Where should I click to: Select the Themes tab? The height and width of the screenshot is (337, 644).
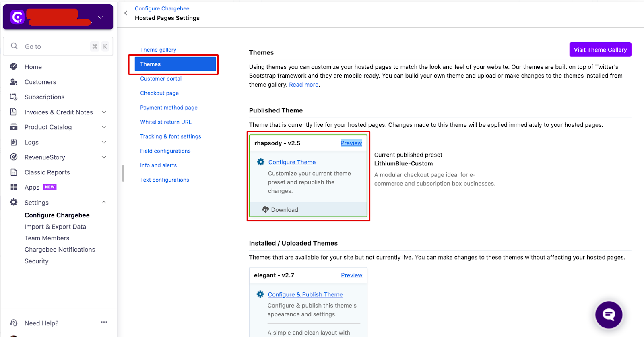coord(175,64)
